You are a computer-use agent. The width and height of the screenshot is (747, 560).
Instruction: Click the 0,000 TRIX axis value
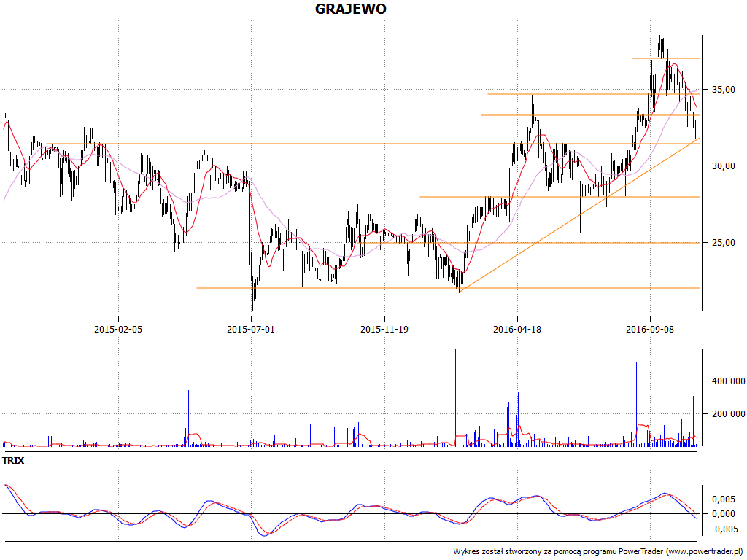(724, 514)
